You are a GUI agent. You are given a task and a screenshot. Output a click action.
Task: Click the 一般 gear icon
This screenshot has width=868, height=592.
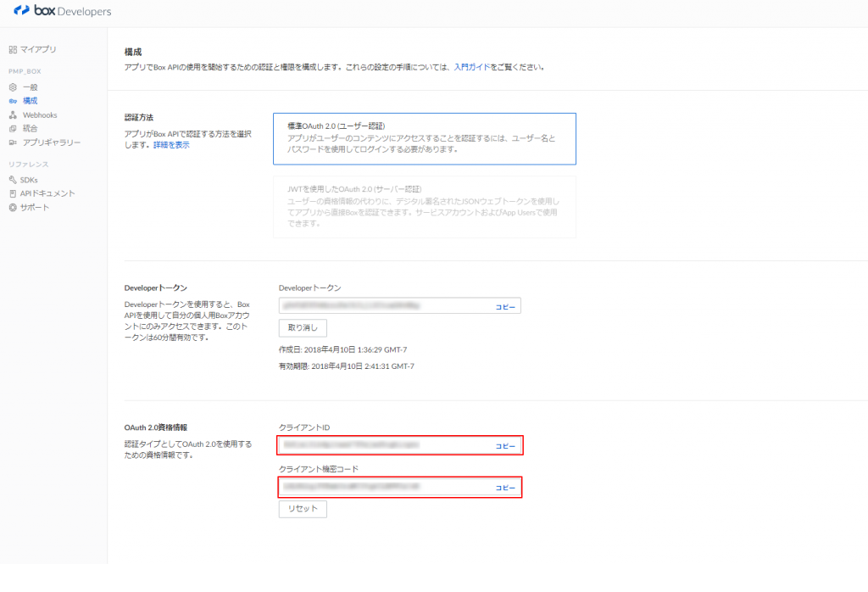click(x=13, y=87)
